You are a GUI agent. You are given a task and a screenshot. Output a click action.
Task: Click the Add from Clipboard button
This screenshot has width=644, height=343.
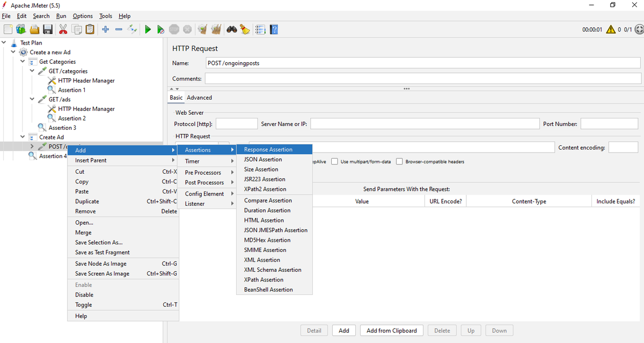click(392, 331)
